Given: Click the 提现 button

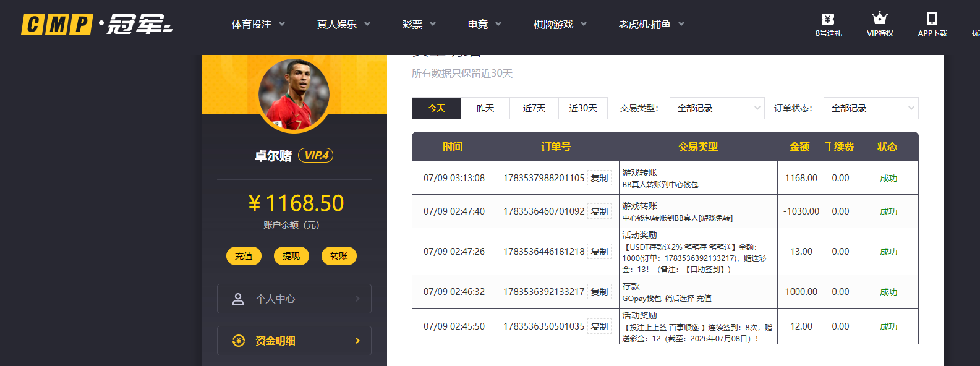Looking at the screenshot, I should 291,256.
